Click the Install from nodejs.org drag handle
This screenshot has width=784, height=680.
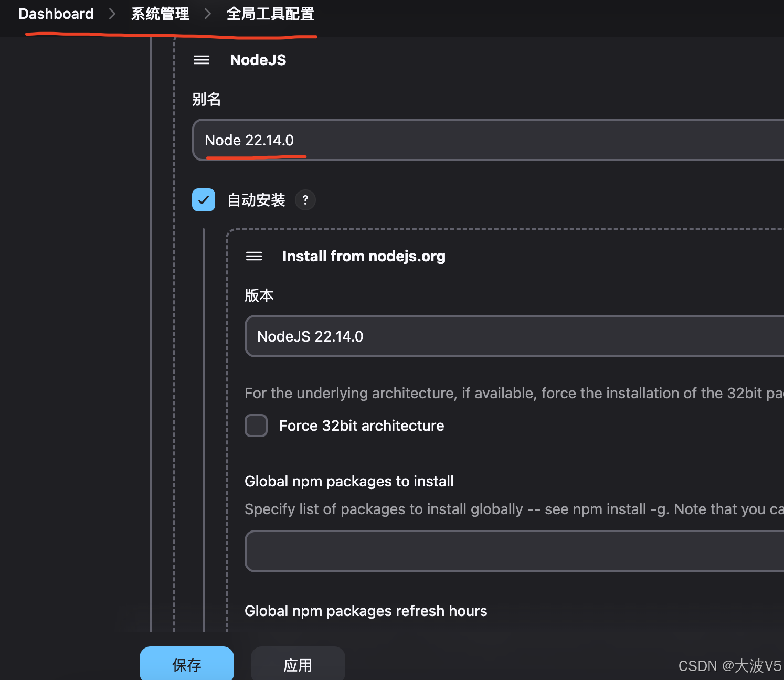(x=254, y=256)
